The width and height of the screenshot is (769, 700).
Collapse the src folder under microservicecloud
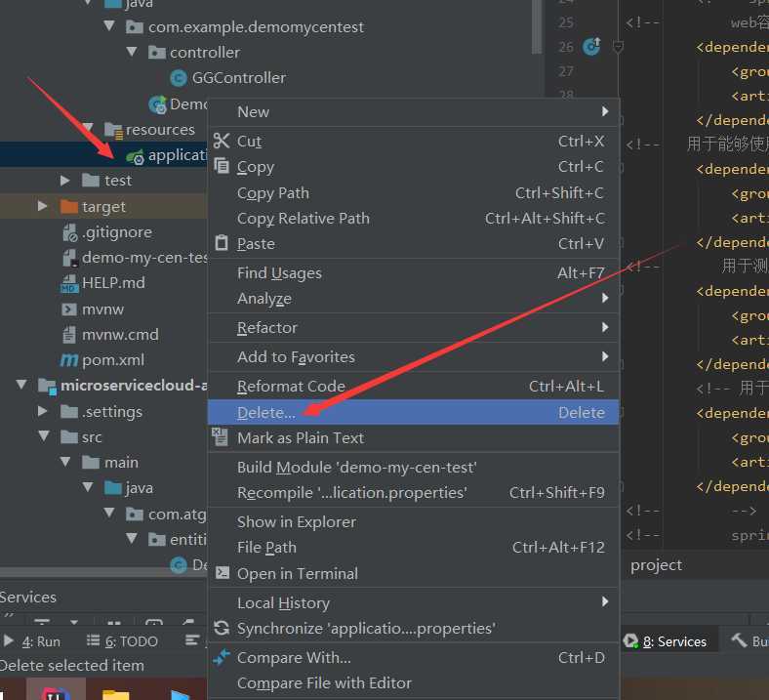tap(44, 436)
